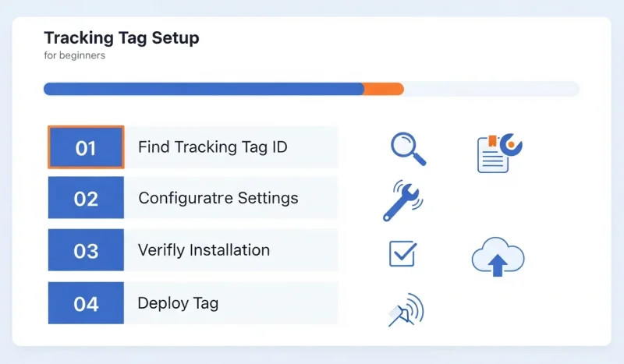
Task: Click the magnifying glass search icon
Action: tap(406, 147)
